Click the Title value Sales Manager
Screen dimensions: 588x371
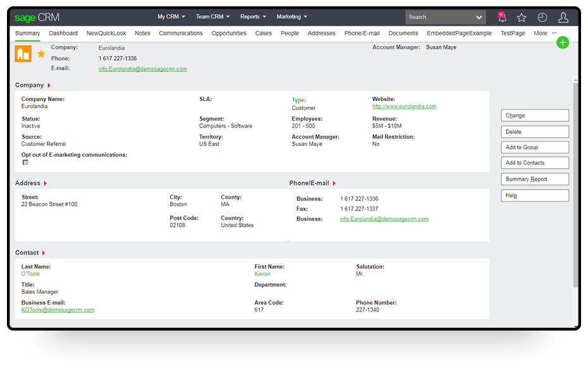coord(40,292)
